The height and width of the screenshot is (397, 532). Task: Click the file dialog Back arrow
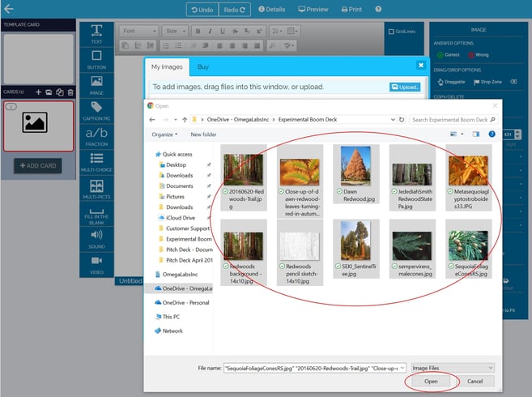152,120
